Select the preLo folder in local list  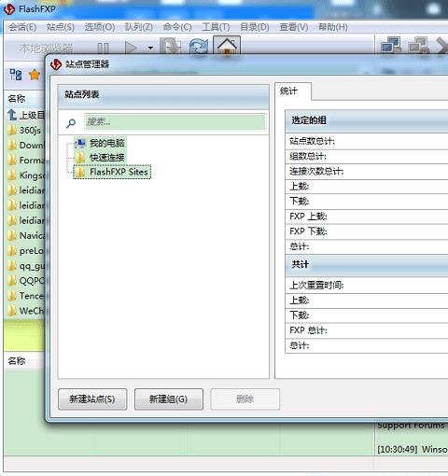coord(26,250)
